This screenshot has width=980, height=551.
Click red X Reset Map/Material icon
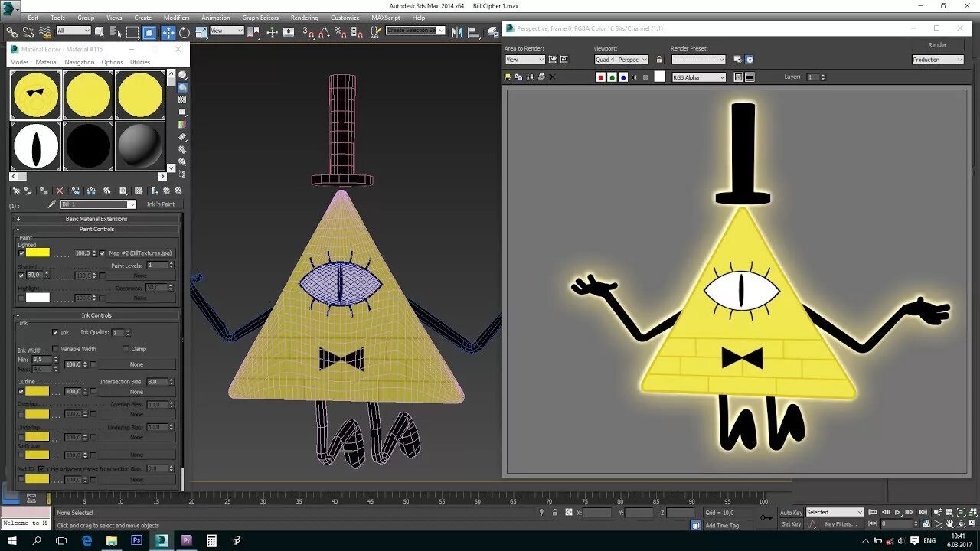click(60, 191)
